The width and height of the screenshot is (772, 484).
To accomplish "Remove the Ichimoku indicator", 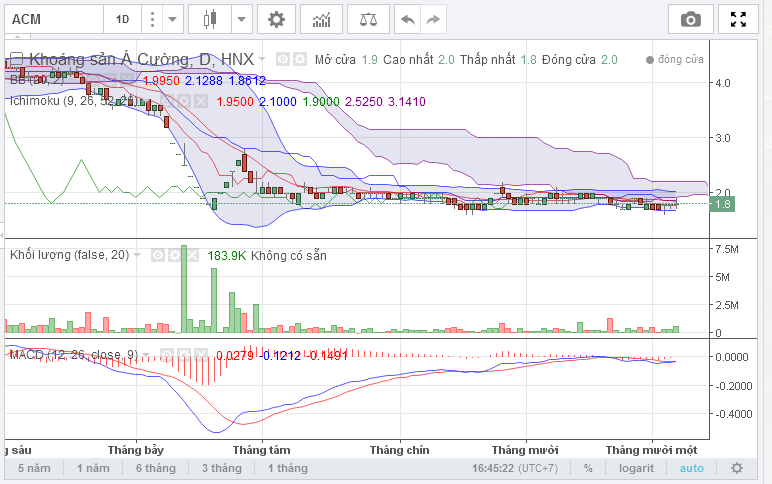I will 200,101.
